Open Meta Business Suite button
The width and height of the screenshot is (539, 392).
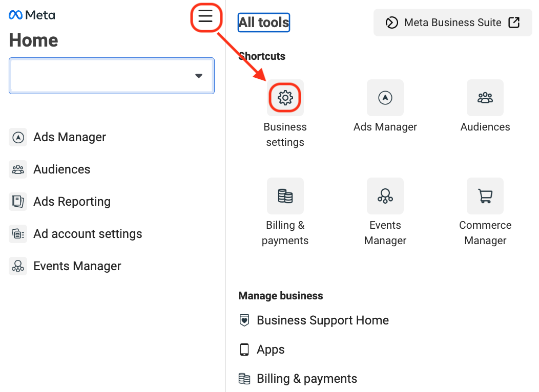[x=452, y=23]
